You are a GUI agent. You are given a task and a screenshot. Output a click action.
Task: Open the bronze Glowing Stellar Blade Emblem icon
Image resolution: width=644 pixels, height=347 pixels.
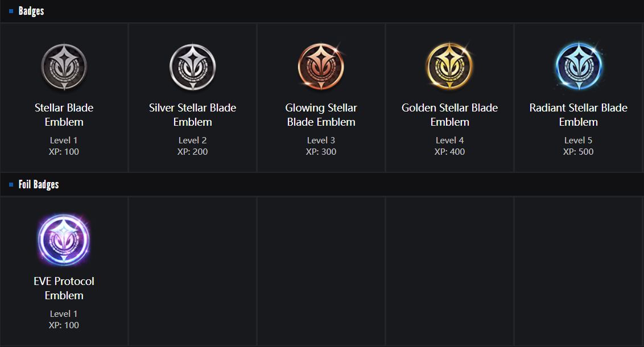click(321, 67)
